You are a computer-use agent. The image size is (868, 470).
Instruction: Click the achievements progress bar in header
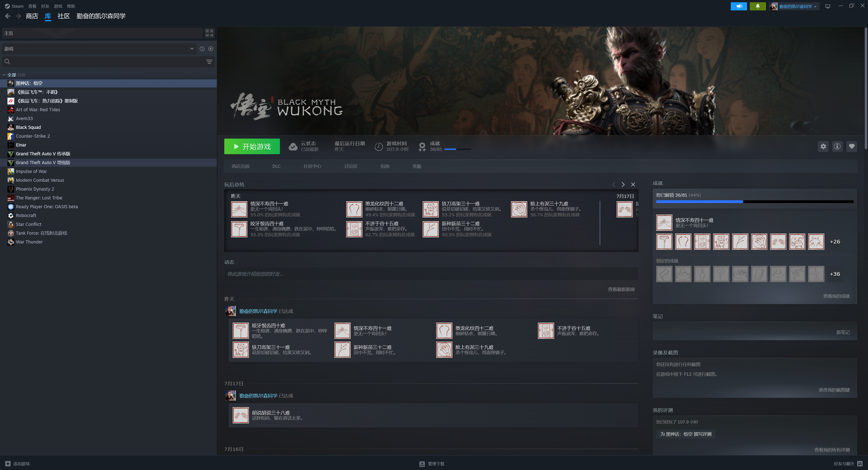click(458, 149)
